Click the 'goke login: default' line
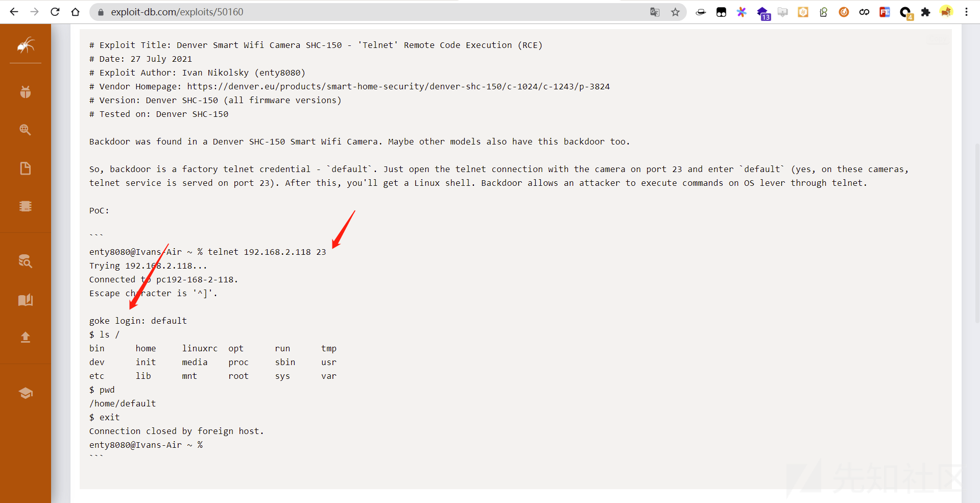The image size is (980, 503). 138,321
